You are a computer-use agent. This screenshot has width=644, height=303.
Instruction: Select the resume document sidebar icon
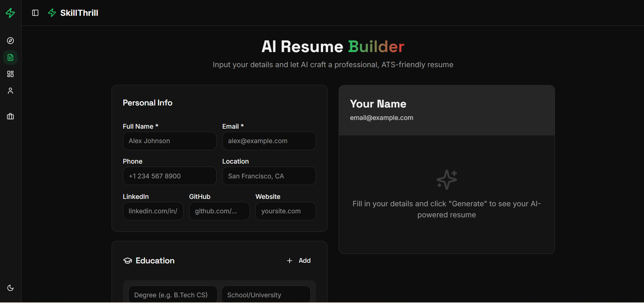pyautogui.click(x=10, y=57)
